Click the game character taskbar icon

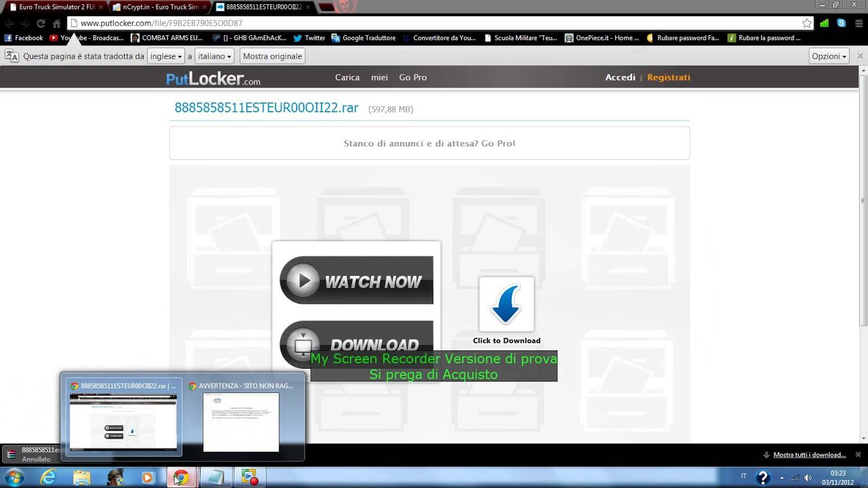[115, 477]
